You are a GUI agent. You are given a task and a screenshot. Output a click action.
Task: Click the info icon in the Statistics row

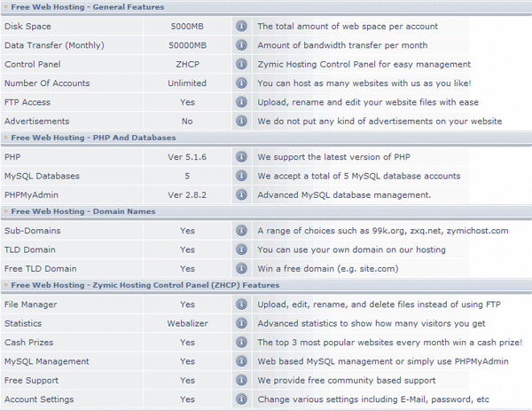click(241, 323)
